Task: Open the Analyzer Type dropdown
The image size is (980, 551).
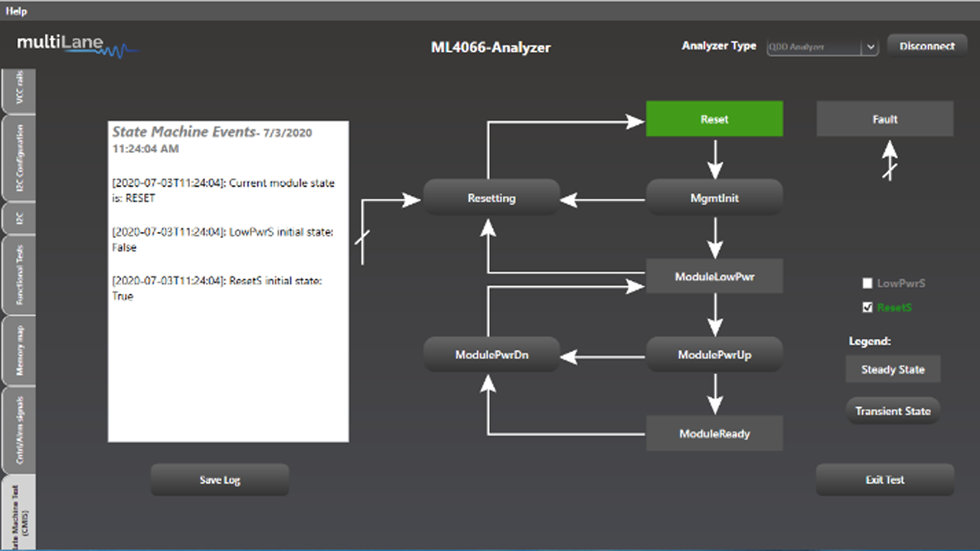Action: click(869, 47)
